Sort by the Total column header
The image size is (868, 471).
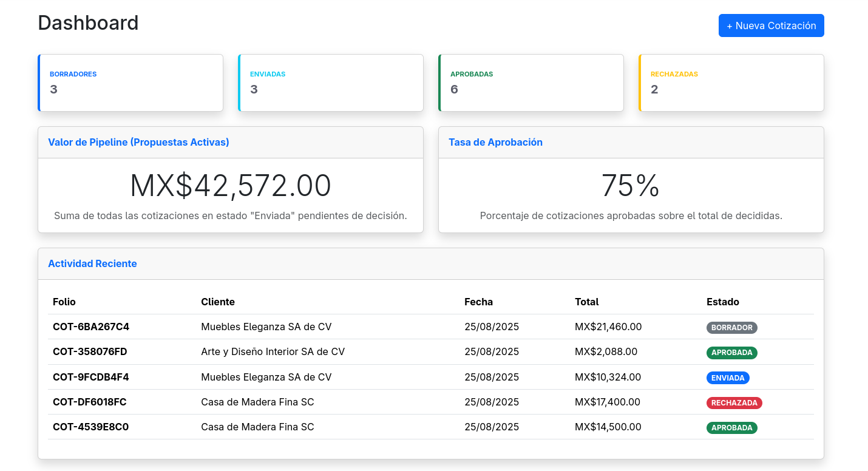point(586,302)
